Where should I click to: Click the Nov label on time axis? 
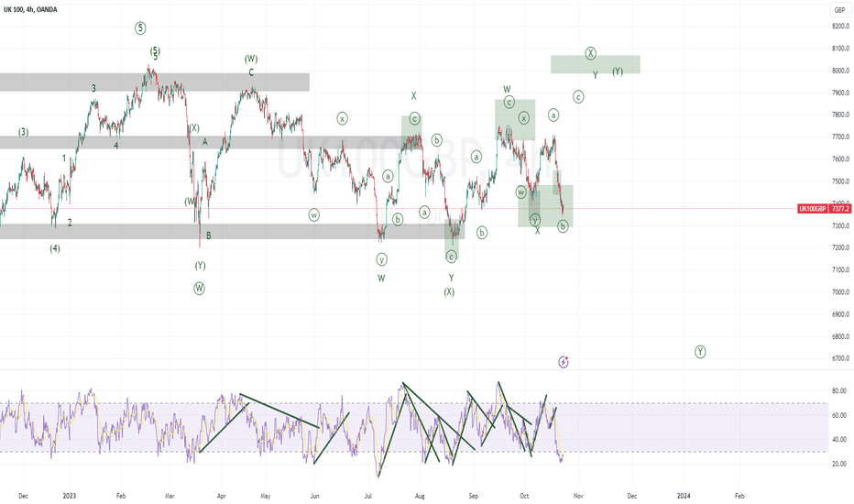(x=578, y=496)
